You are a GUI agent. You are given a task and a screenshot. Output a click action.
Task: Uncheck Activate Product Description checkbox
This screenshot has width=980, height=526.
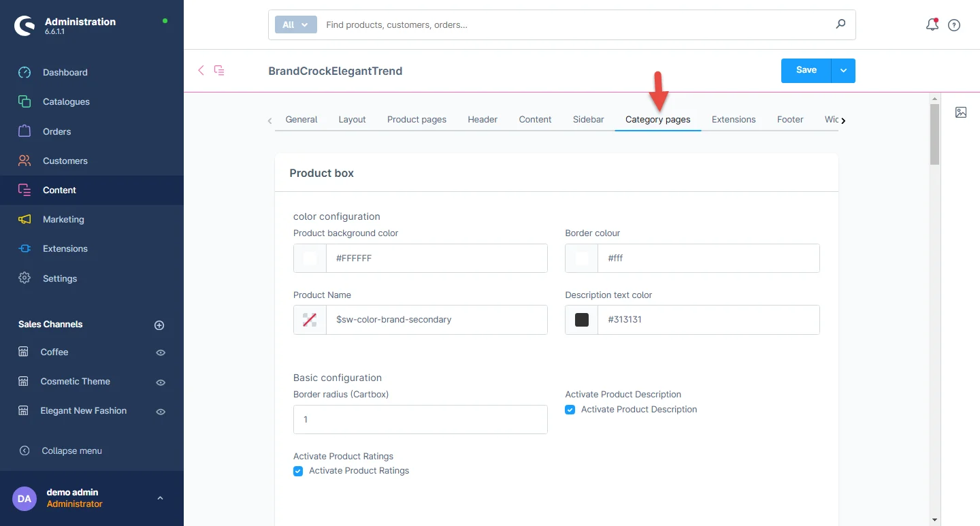click(x=570, y=410)
